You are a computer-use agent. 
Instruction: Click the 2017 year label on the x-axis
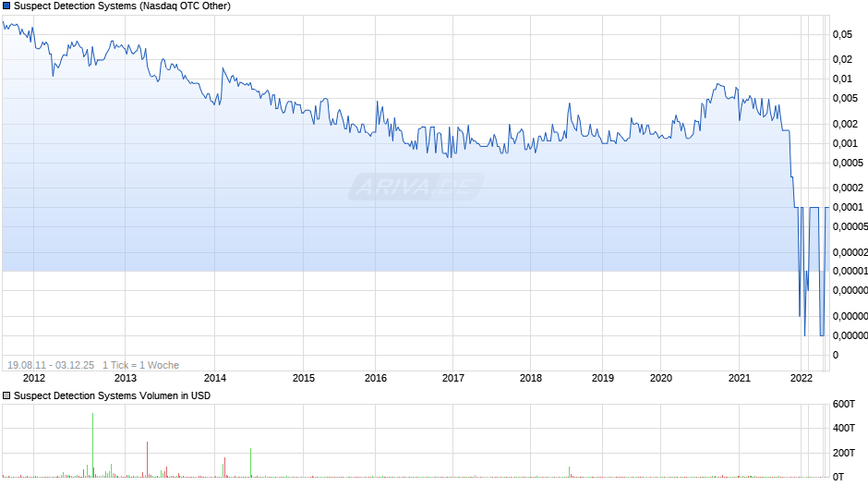[x=452, y=378]
